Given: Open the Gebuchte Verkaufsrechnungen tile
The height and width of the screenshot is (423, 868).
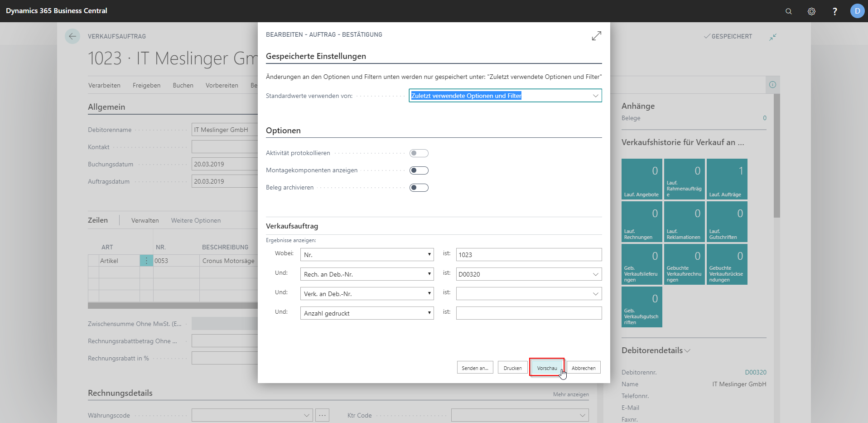Looking at the screenshot, I should click(x=685, y=264).
